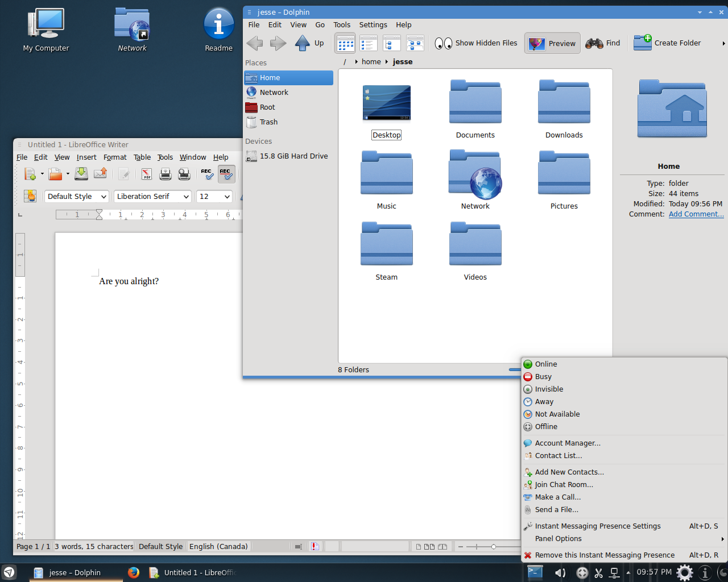Select Account Manager... from the presence menu
Screen dimensions: 728x582
pos(624,443)
